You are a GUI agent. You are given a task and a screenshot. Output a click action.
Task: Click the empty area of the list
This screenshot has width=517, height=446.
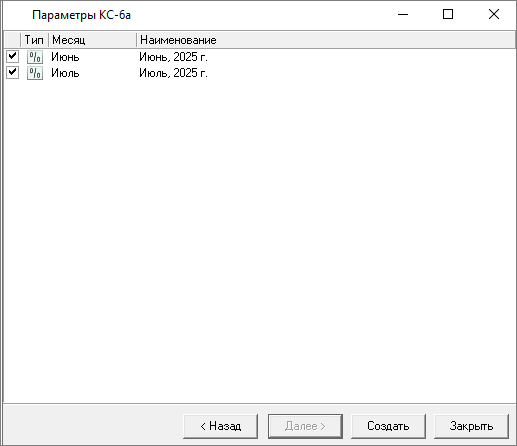(x=259, y=240)
